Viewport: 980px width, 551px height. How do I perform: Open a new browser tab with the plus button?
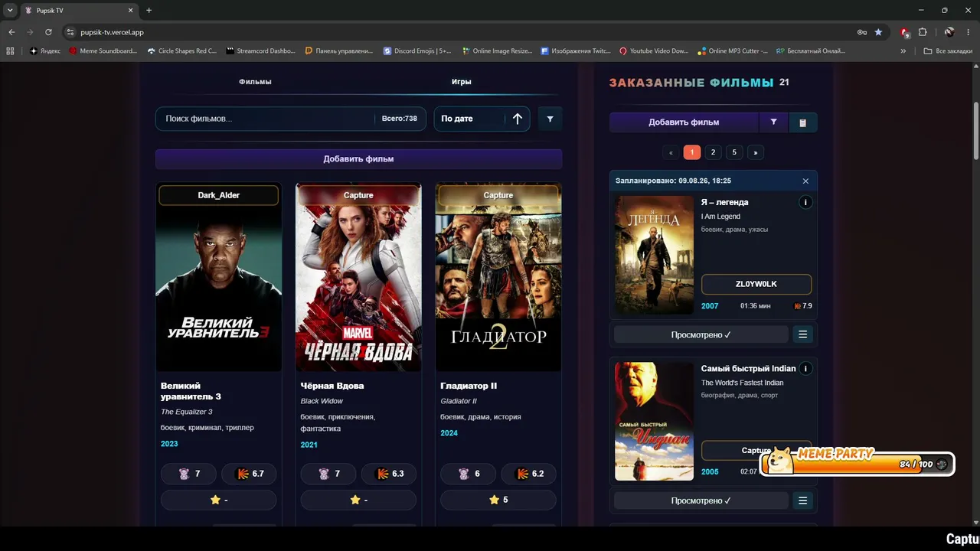pos(149,11)
